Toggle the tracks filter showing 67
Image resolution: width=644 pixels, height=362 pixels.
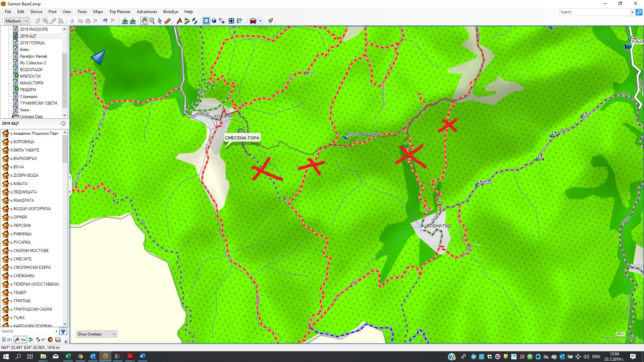(41, 340)
